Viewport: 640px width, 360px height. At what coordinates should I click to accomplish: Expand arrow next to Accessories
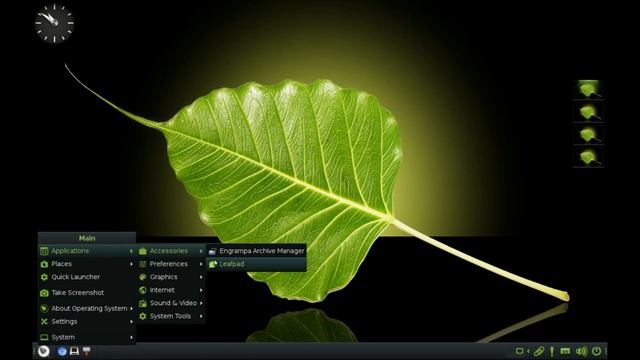point(201,251)
